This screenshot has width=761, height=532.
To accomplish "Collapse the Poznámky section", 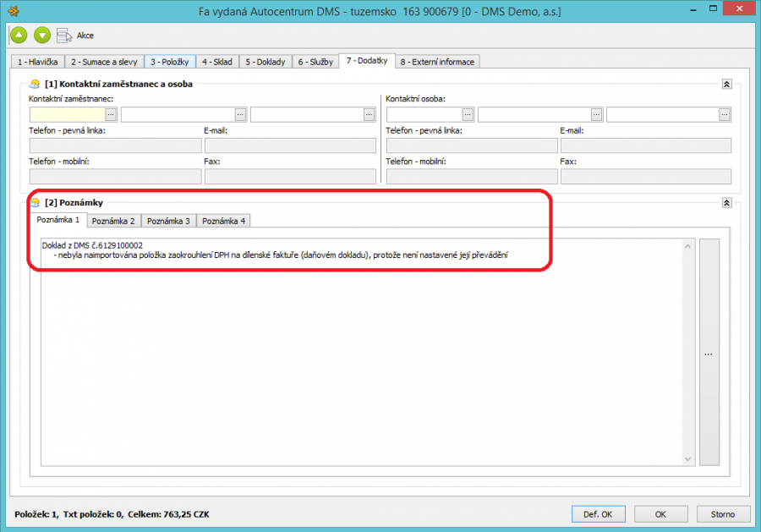I will click(x=725, y=203).
